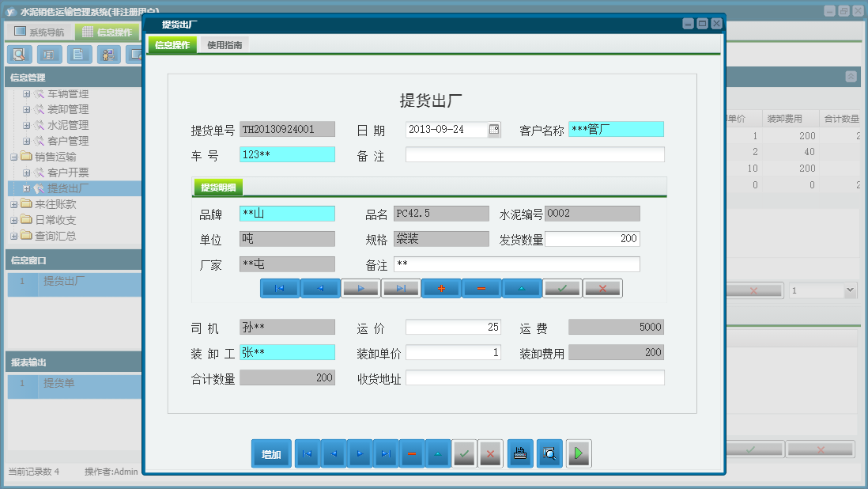The width and height of the screenshot is (868, 489).
Task: Navigate to the last record in bottom toolbar
Action: click(x=386, y=453)
